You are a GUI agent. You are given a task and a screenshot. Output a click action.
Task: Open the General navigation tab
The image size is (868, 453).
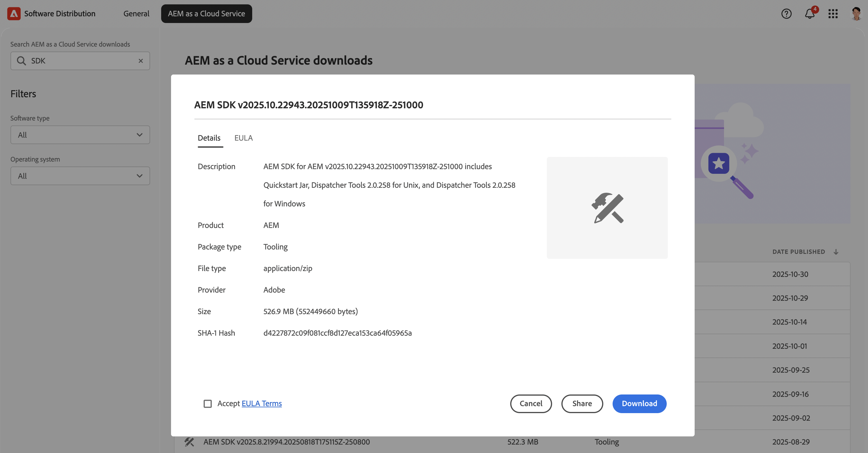tap(136, 13)
